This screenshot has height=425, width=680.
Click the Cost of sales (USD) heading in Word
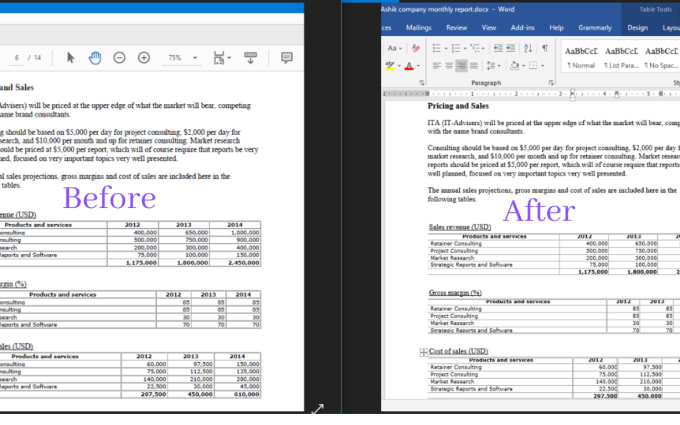458,351
